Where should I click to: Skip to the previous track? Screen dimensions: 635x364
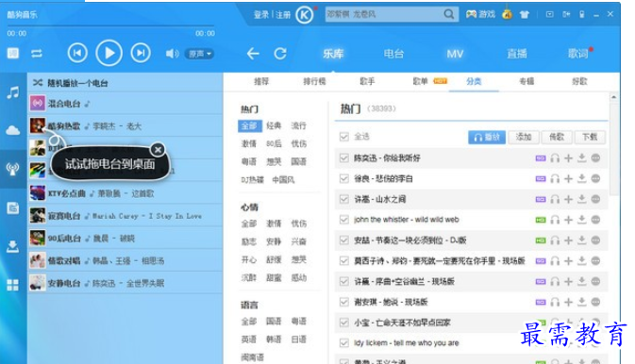tap(77, 53)
